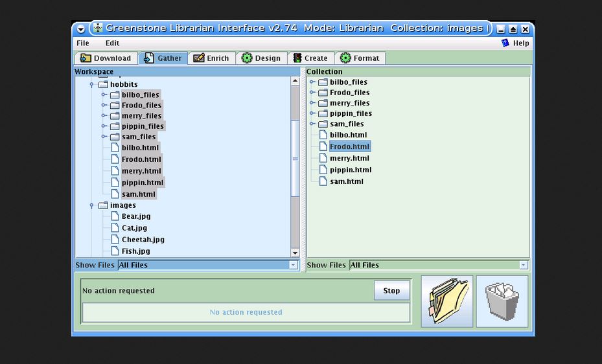Viewport: 602px width, 364px height.
Task: Expand merry_files in Workspace
Action: (104, 115)
